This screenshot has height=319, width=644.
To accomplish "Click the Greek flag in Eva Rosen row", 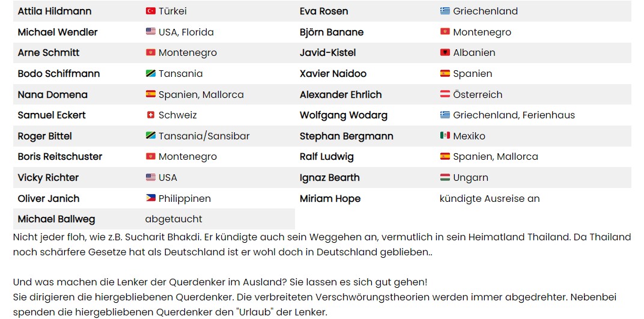I will pos(445,11).
